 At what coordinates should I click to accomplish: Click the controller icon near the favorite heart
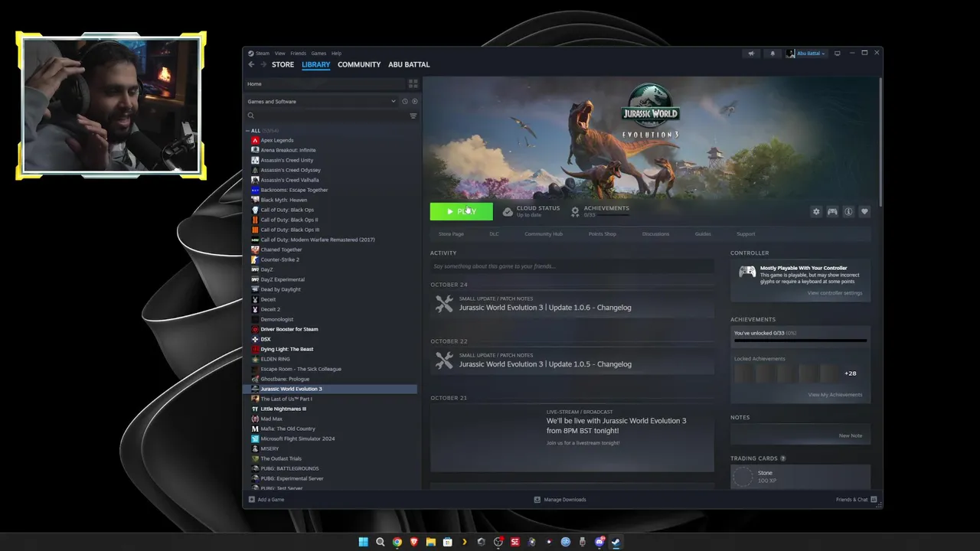pyautogui.click(x=832, y=211)
